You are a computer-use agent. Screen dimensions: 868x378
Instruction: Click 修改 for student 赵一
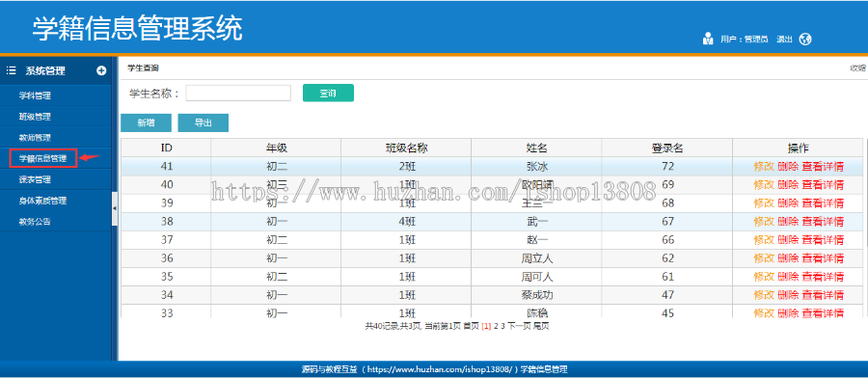(x=764, y=240)
